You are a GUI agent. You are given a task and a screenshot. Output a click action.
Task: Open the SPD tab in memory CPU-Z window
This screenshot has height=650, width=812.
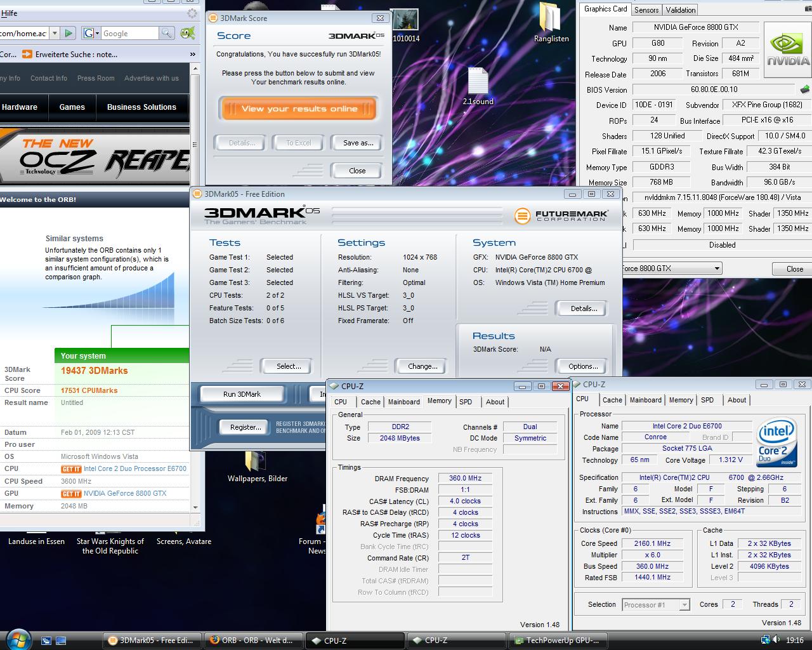click(x=466, y=402)
